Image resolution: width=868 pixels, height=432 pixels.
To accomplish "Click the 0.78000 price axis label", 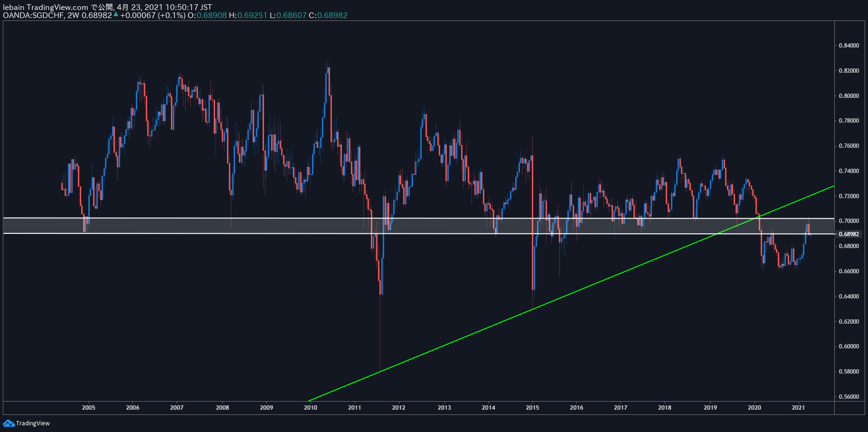I will [x=849, y=121].
